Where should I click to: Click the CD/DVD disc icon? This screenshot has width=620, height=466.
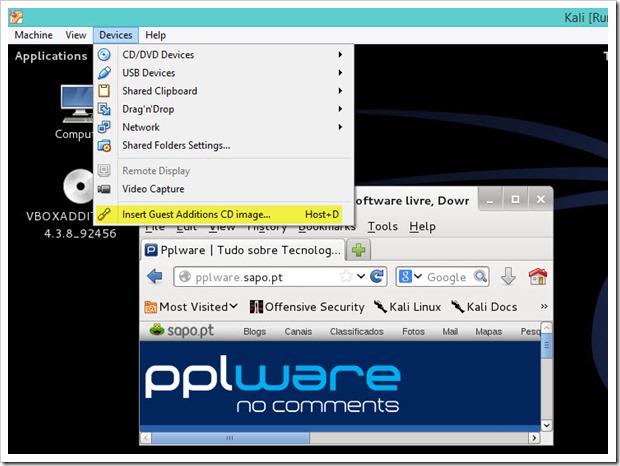(x=104, y=55)
